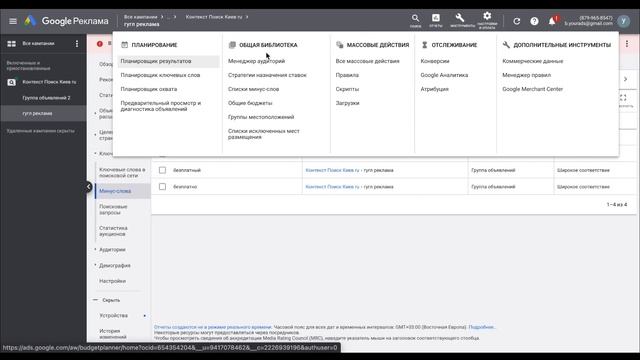The height and width of the screenshot is (360, 640).
Task: Open 'Списки минус-слов'
Action: pos(253,89)
